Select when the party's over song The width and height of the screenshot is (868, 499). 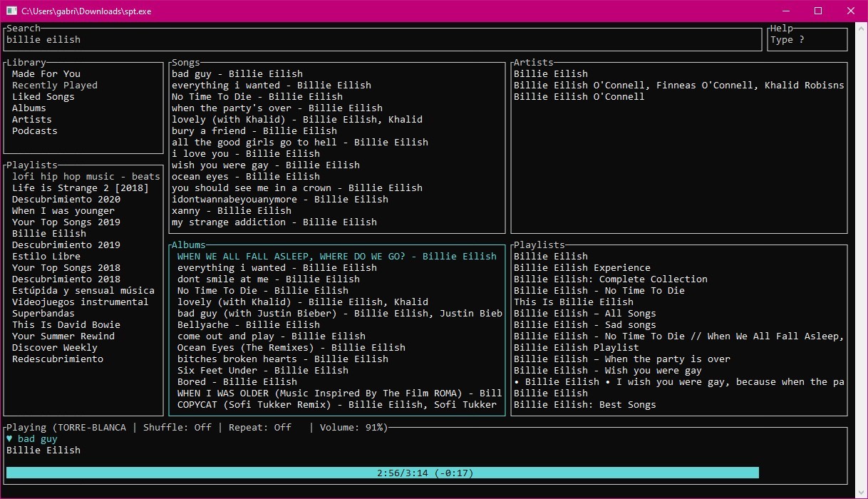click(x=277, y=108)
